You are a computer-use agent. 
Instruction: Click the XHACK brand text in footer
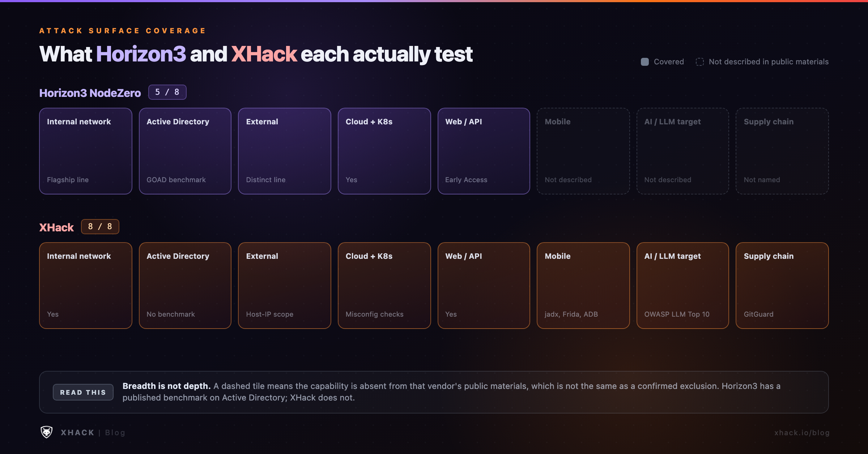coord(77,433)
